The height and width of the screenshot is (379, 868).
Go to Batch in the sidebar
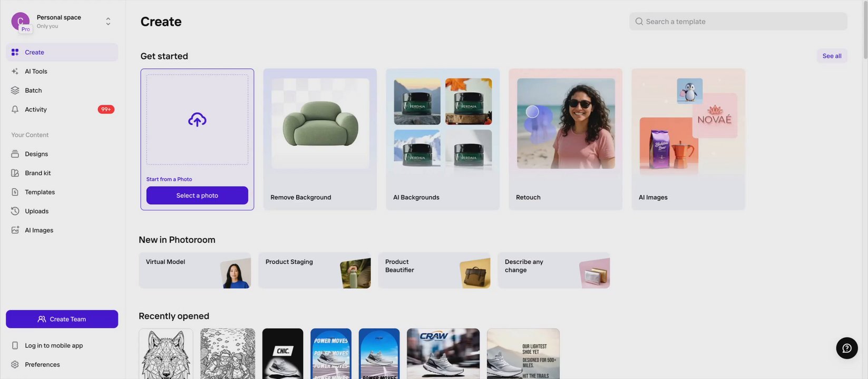tap(62, 91)
